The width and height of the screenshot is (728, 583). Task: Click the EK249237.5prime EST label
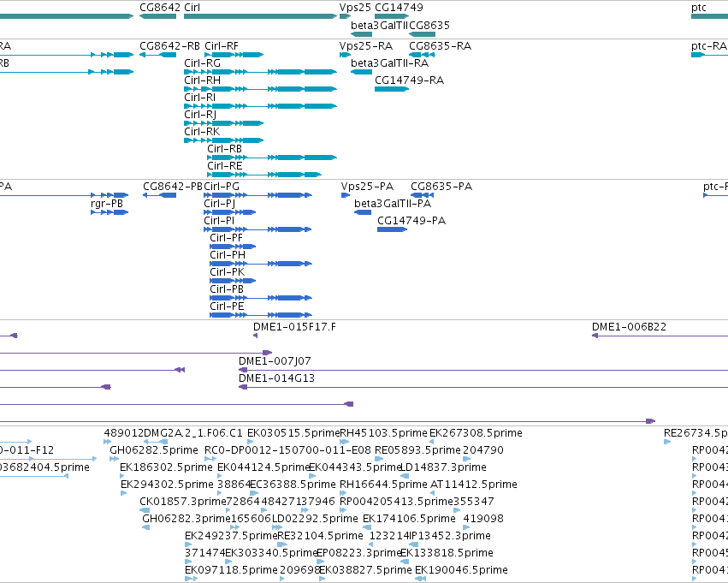point(231,537)
